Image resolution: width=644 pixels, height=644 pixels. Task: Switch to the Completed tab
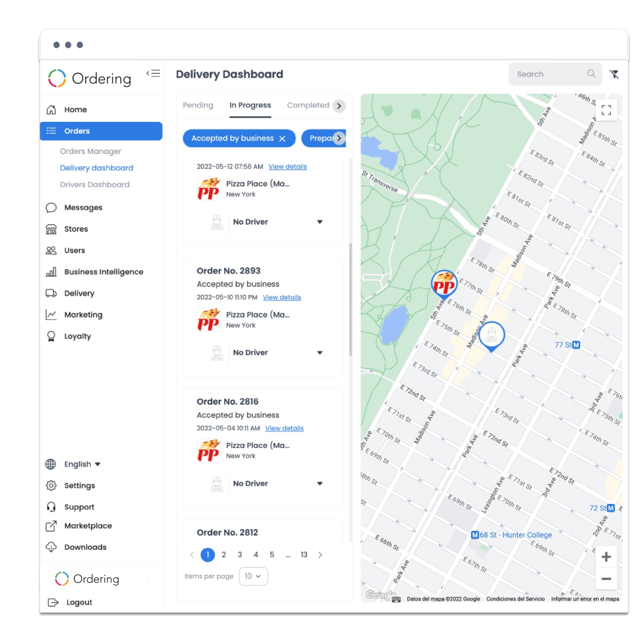pos(308,105)
